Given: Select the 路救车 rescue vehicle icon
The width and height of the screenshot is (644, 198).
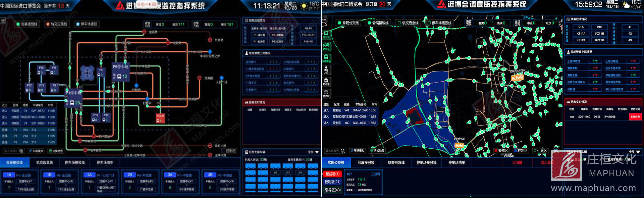Looking at the screenshot, I should click(326, 46).
